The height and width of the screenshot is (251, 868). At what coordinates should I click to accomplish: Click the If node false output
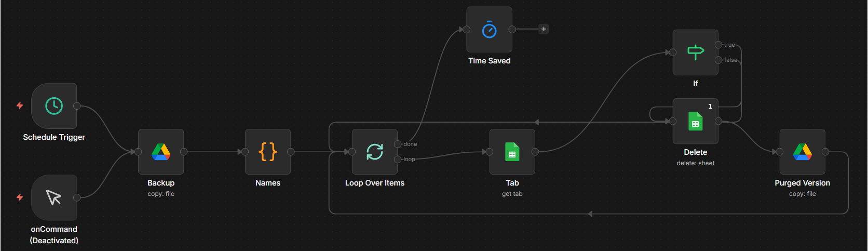coord(718,60)
